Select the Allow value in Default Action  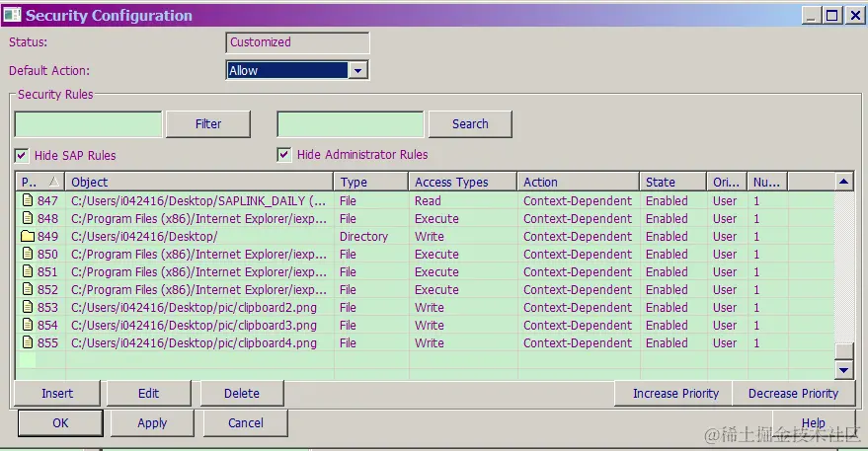287,70
